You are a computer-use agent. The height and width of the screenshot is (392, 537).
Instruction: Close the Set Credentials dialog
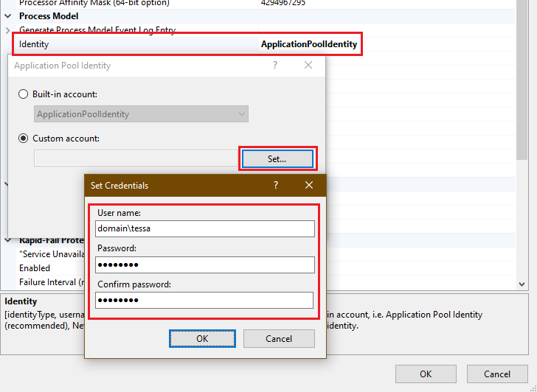[309, 185]
